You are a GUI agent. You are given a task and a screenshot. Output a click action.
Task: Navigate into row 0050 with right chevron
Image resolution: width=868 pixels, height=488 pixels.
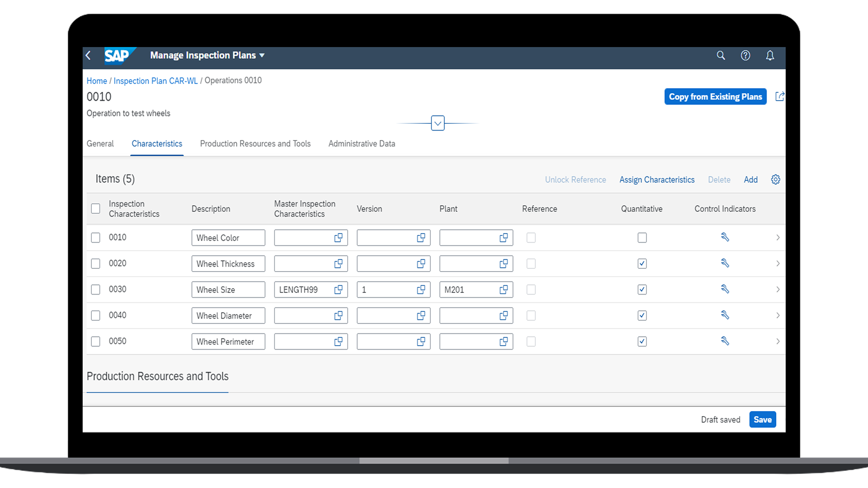tap(778, 341)
